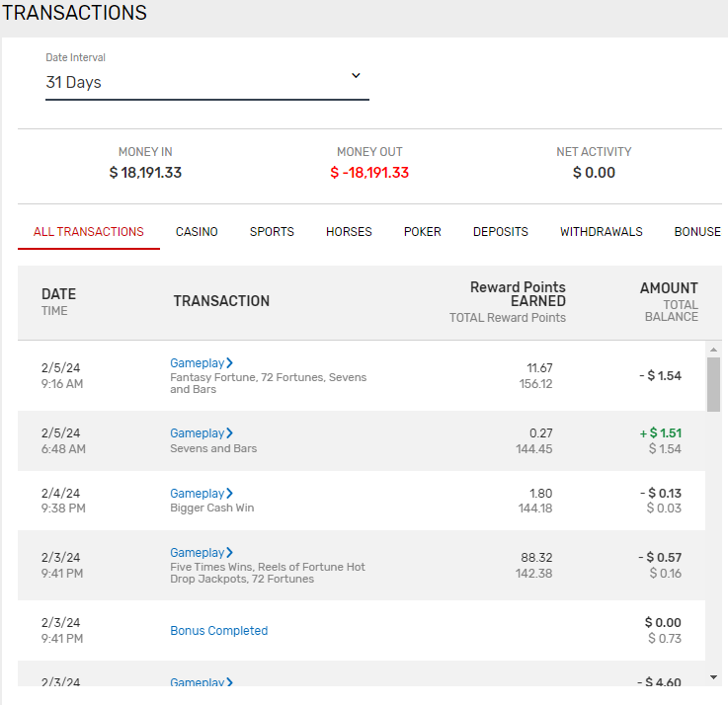
Task: Show the Withdrawals tab
Action: (601, 232)
